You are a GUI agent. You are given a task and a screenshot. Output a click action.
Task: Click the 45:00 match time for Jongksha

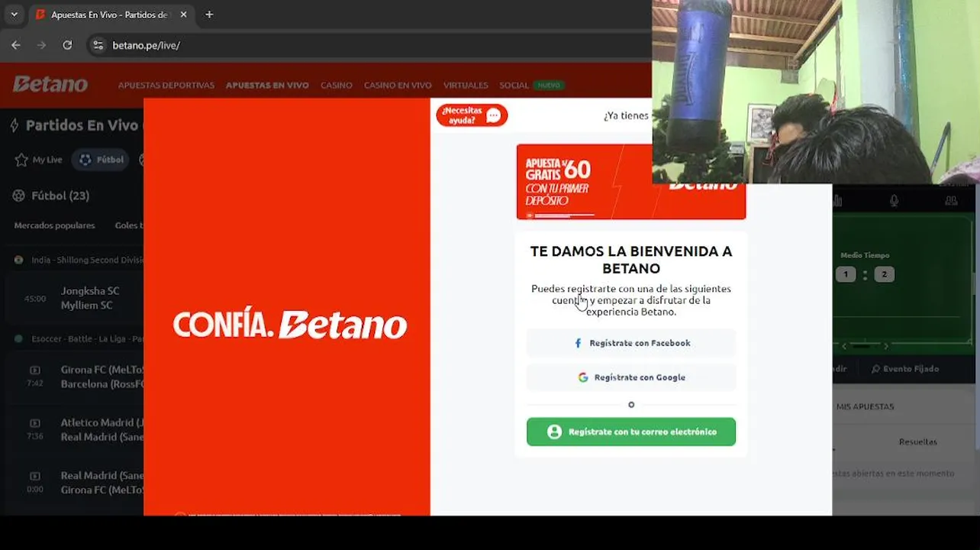pyautogui.click(x=35, y=299)
